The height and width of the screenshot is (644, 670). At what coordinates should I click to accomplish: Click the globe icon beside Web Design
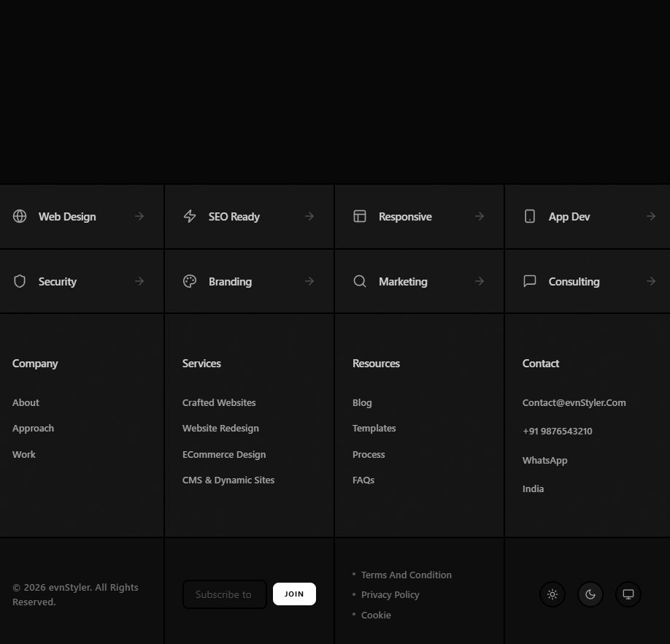coord(20,216)
